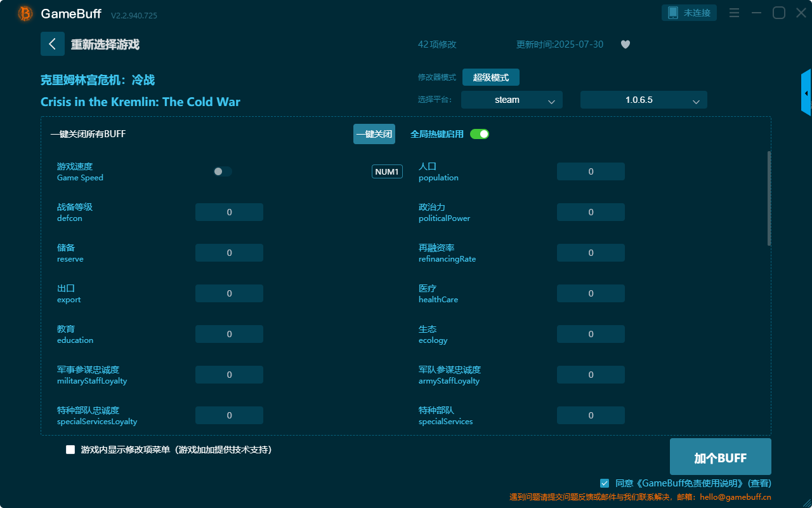Click the population value field

tap(591, 171)
